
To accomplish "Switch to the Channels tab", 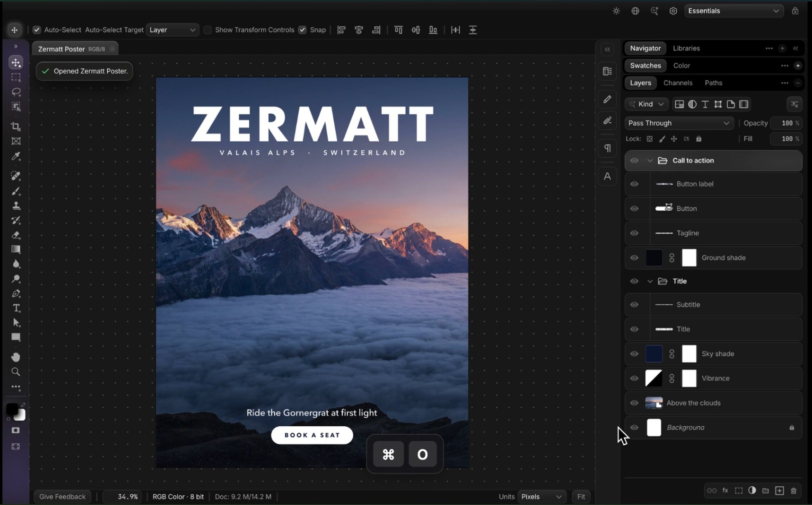I will [678, 83].
